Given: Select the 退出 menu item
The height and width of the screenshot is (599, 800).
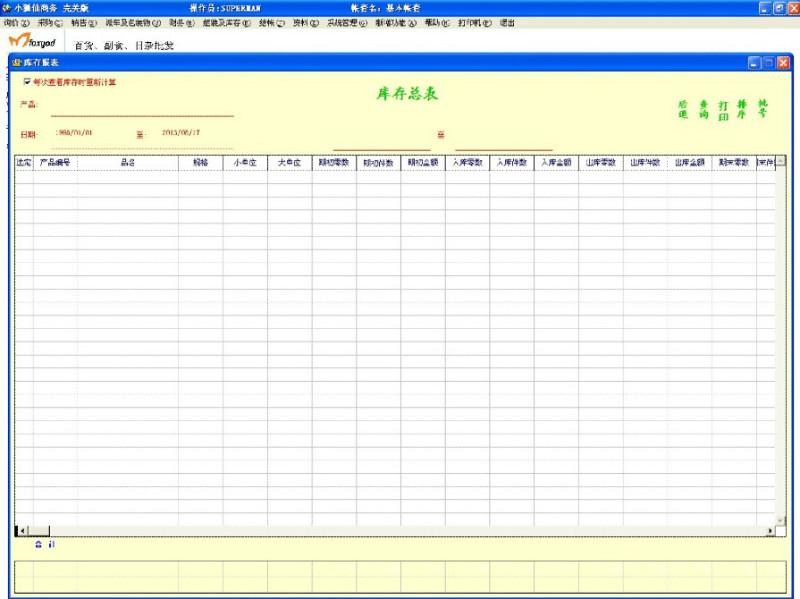Looking at the screenshot, I should 507,22.
